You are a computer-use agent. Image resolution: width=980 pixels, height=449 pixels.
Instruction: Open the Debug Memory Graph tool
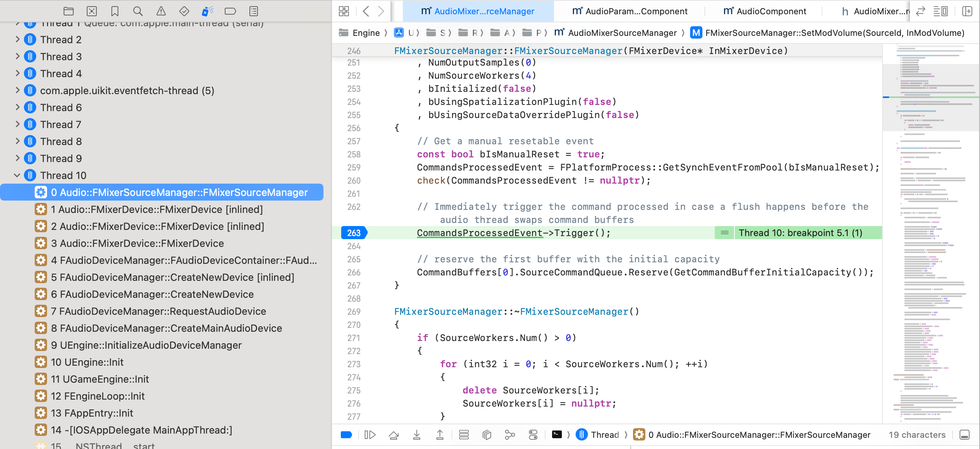tap(510, 435)
